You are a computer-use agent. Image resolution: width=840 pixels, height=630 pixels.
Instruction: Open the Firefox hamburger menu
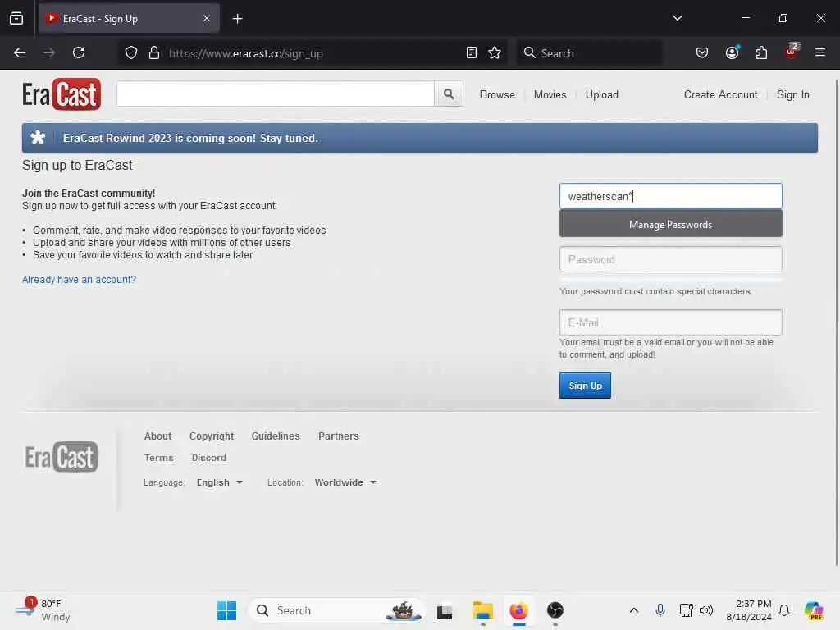pyautogui.click(x=819, y=52)
